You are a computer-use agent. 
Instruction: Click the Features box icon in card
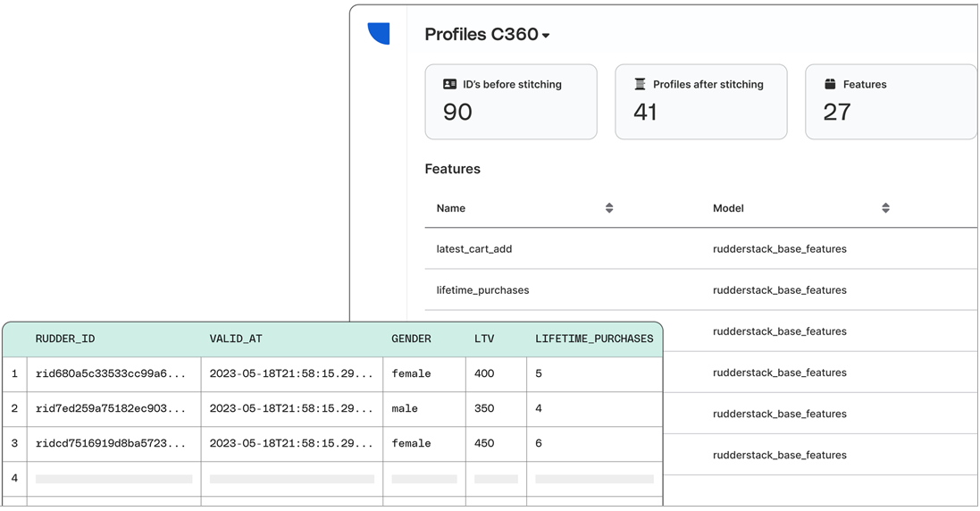[x=830, y=84]
